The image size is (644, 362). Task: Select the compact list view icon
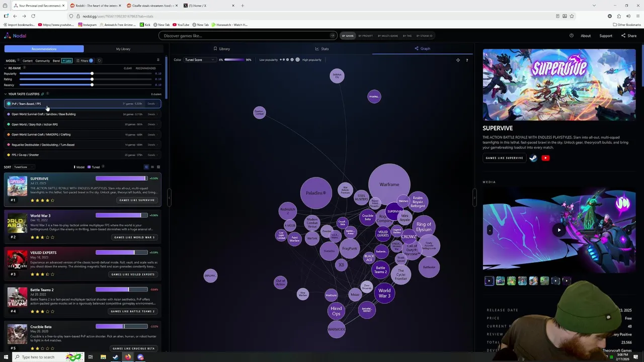tap(152, 167)
